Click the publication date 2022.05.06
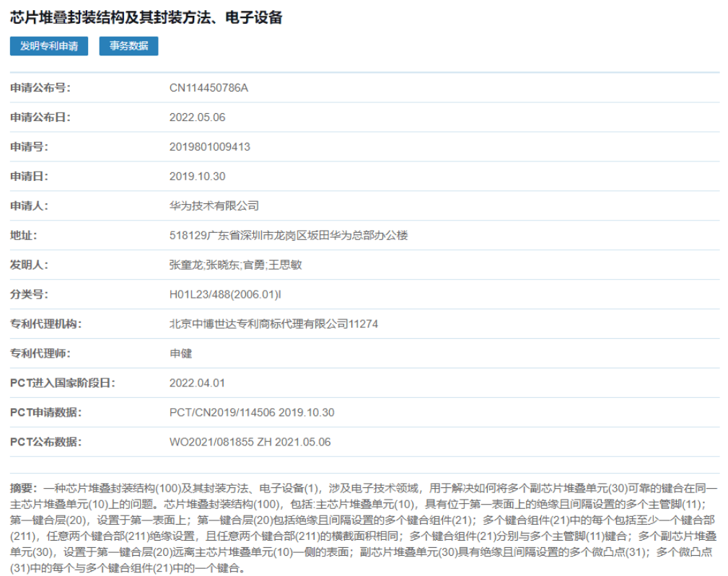 pyautogui.click(x=197, y=118)
